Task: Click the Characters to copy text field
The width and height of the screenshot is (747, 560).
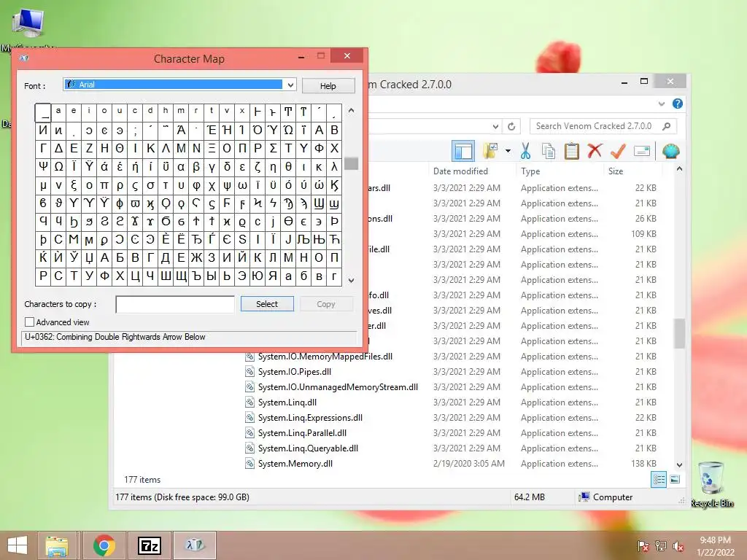Action: (x=175, y=304)
